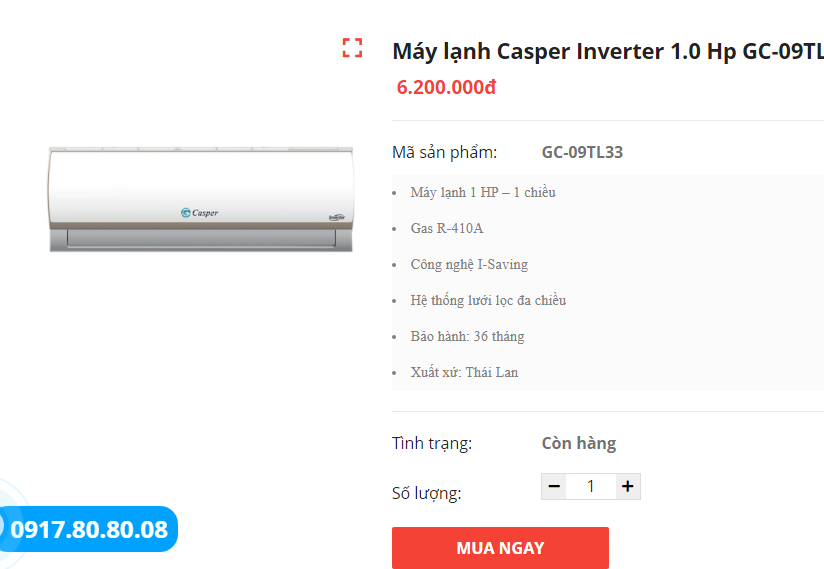Click the quantity number input field
824x569 pixels.
tap(590, 487)
